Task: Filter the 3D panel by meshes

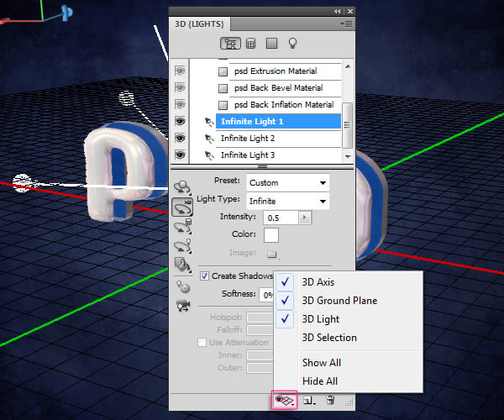Action: pos(249,43)
